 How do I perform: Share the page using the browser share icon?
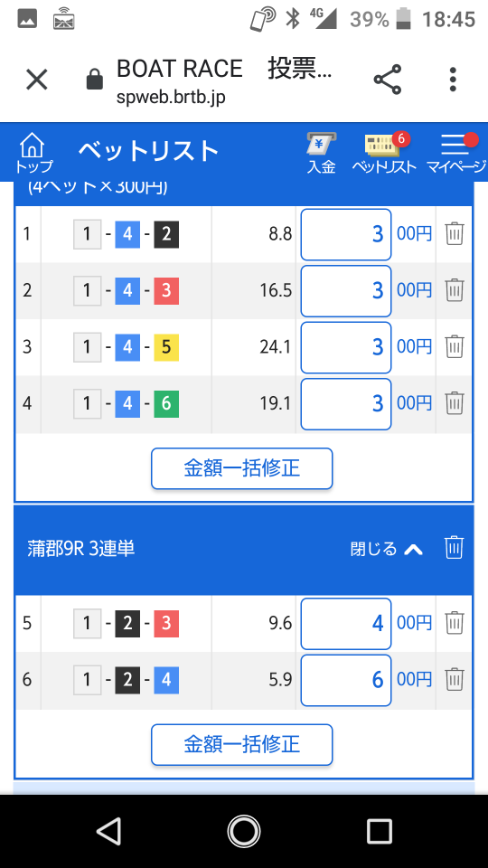[388, 80]
